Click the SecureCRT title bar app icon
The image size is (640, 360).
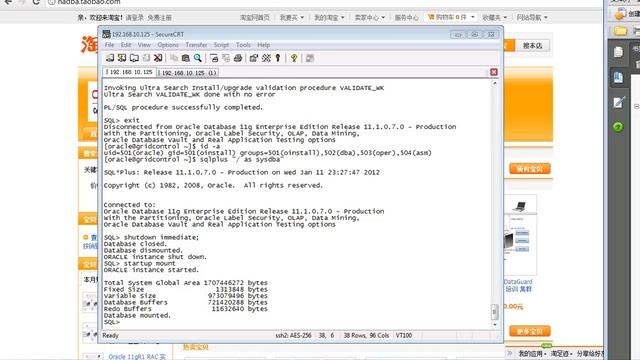[107, 34]
